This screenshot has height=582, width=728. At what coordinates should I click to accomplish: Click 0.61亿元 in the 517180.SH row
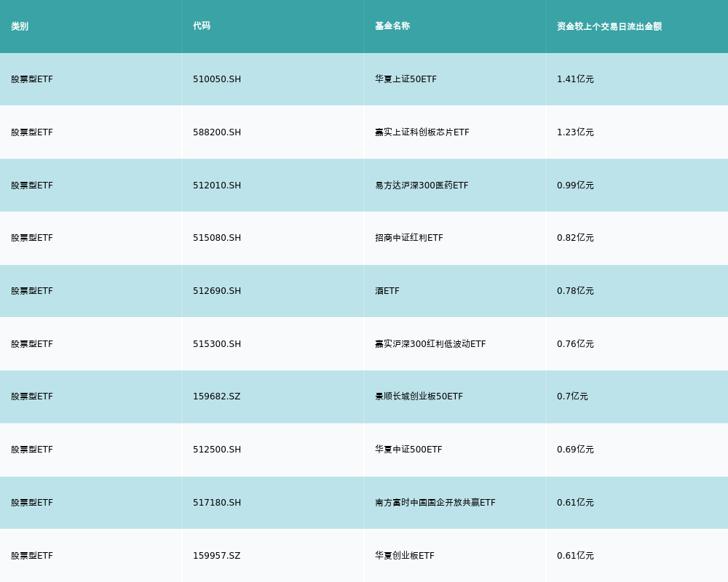pos(575,503)
